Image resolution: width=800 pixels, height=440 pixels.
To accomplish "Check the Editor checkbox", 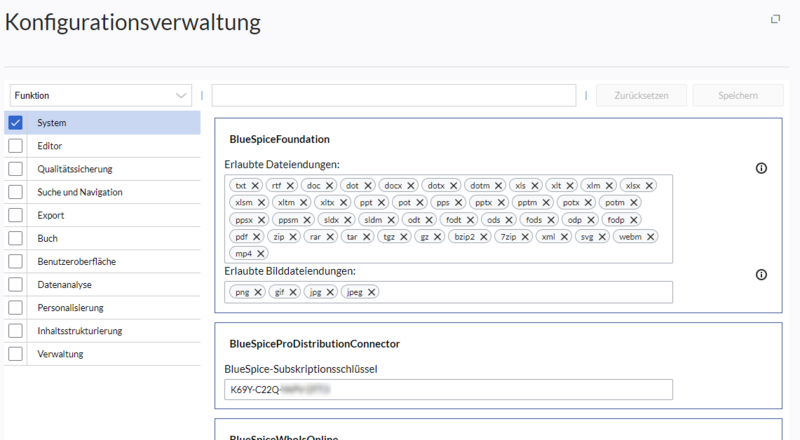I will tap(15, 146).
